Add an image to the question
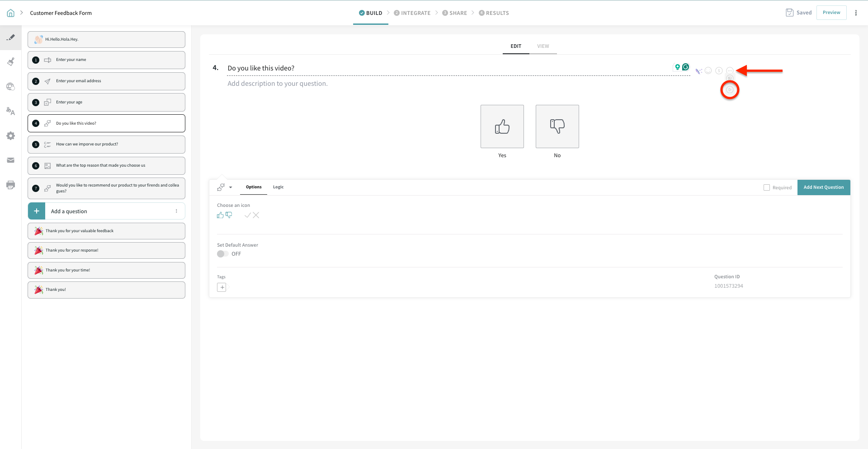 coord(730,78)
